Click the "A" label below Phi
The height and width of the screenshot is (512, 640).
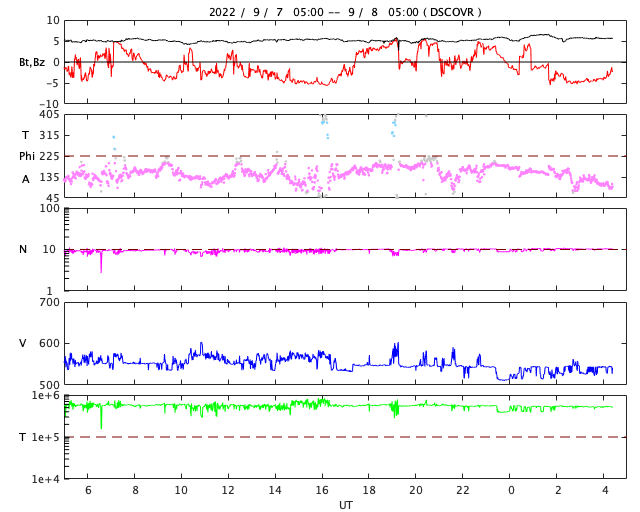26,179
